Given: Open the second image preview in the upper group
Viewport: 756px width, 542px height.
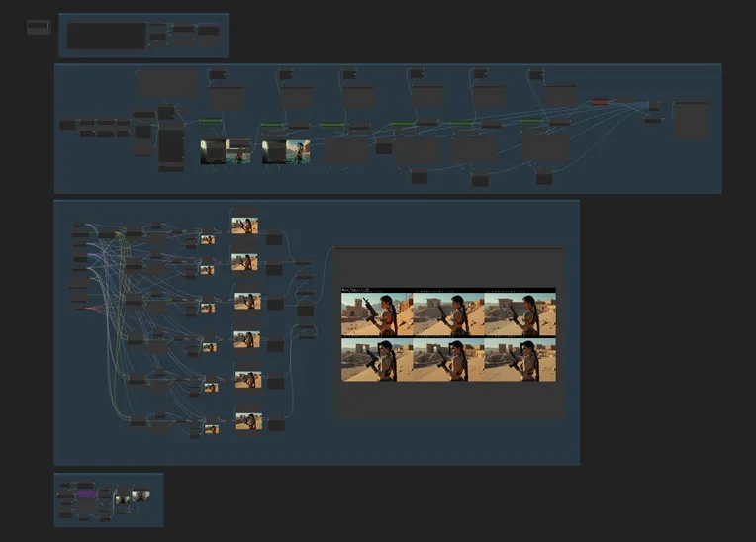Looking at the screenshot, I should click(286, 151).
